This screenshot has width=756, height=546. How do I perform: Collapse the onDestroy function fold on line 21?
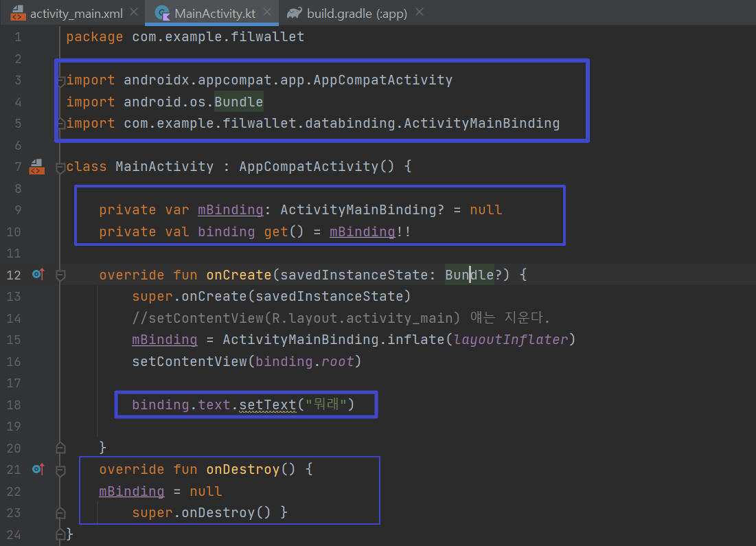pyautogui.click(x=60, y=470)
